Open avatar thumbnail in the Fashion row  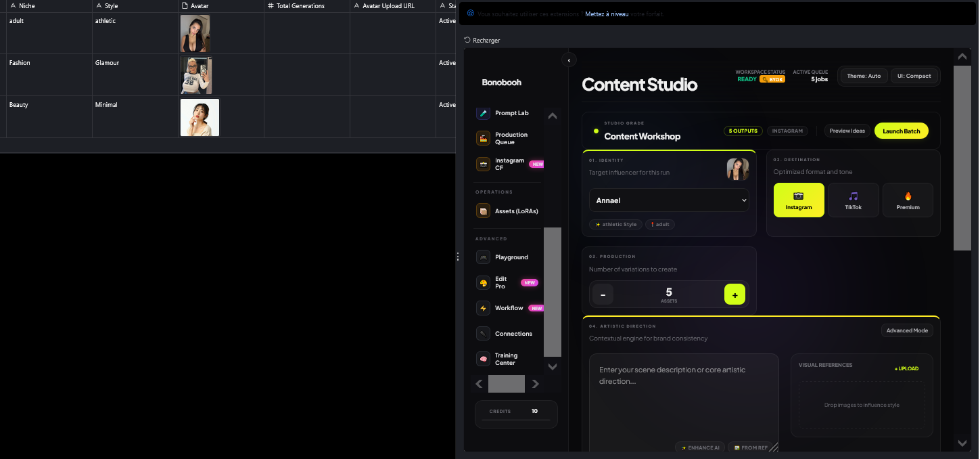196,75
